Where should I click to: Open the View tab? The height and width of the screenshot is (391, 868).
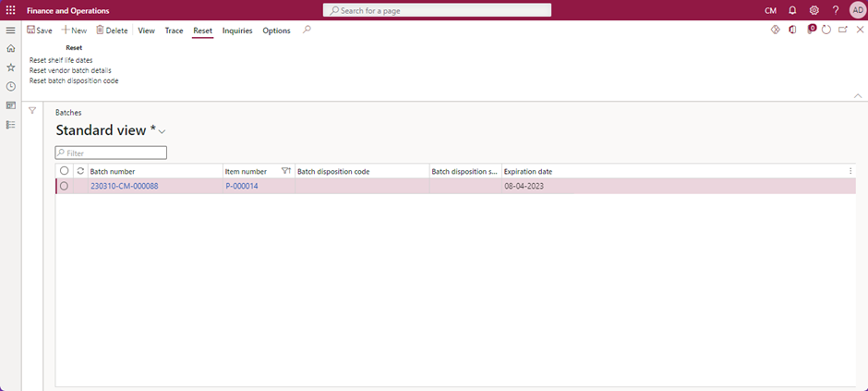pyautogui.click(x=146, y=31)
